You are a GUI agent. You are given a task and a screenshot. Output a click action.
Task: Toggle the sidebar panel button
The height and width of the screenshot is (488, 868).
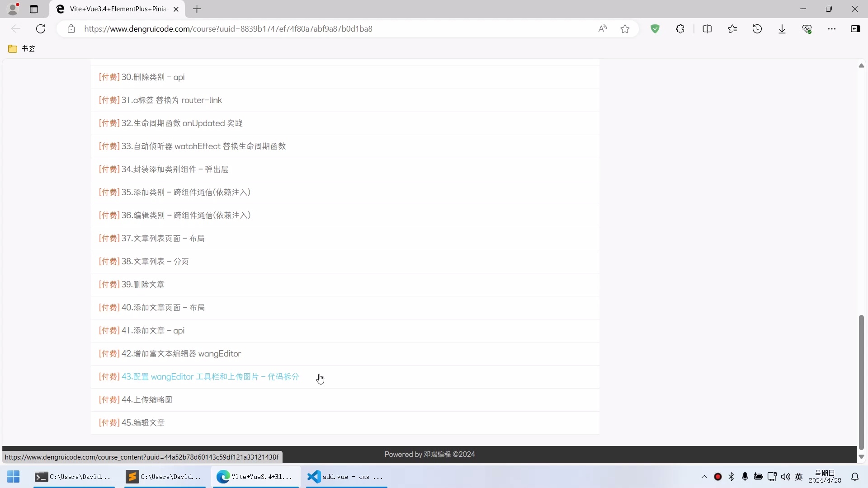click(855, 29)
